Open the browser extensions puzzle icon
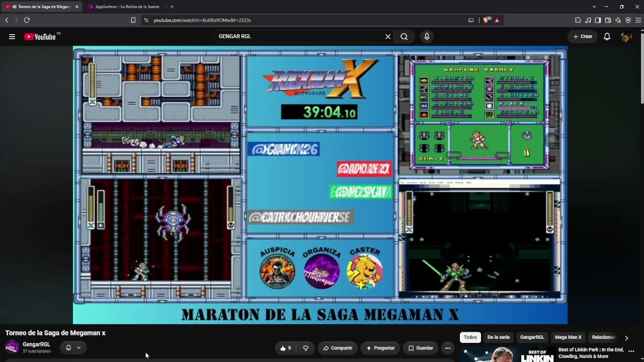The width and height of the screenshot is (644, 362). (578, 20)
